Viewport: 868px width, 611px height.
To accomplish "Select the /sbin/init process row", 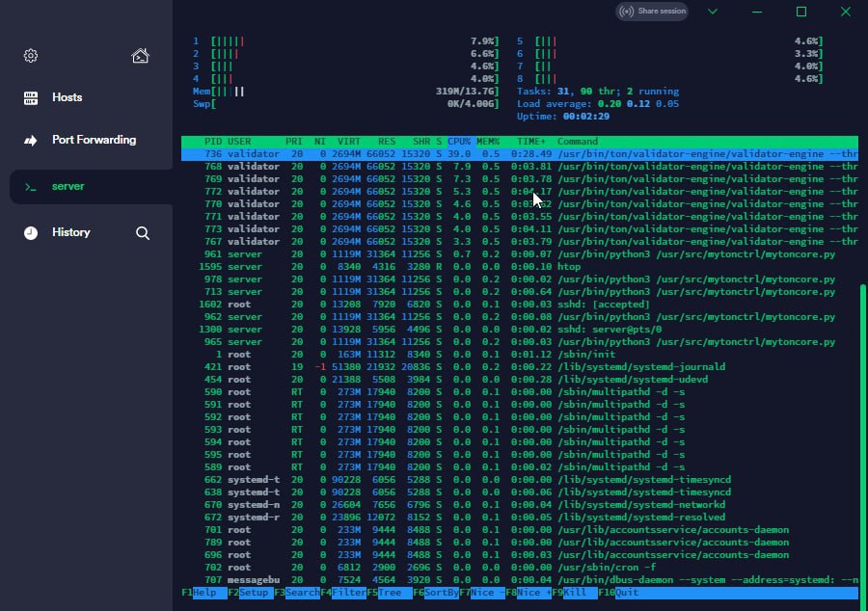I will pos(520,355).
